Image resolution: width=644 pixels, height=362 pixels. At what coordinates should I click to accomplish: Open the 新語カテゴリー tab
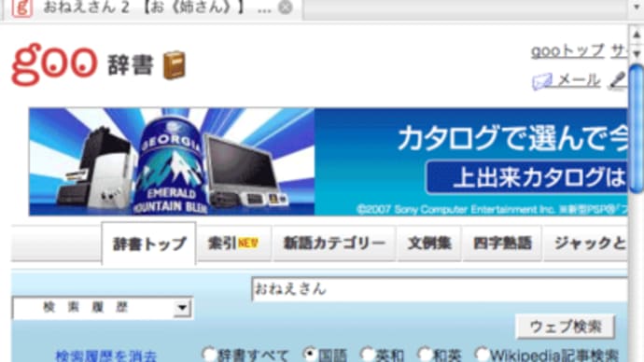334,244
